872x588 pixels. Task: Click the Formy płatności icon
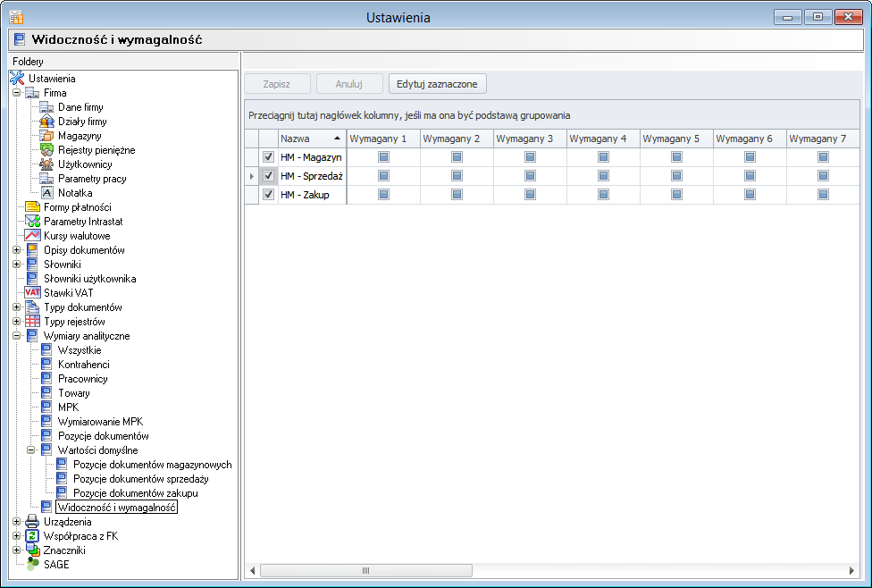point(32,207)
